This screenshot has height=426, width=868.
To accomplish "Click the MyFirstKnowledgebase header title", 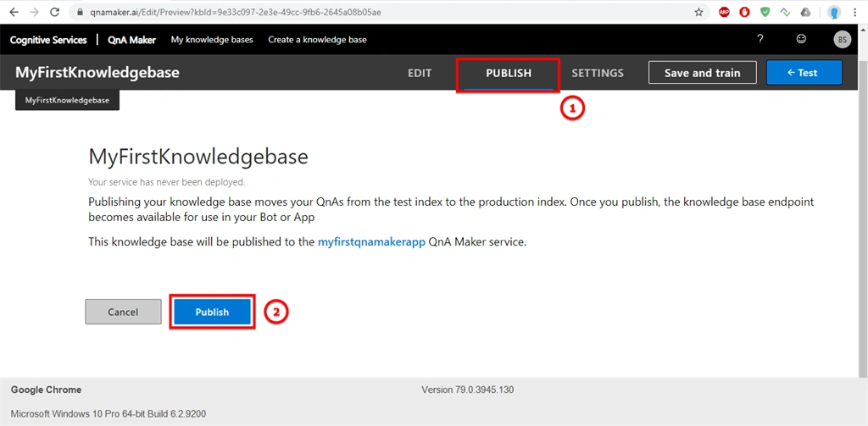I will click(x=97, y=73).
